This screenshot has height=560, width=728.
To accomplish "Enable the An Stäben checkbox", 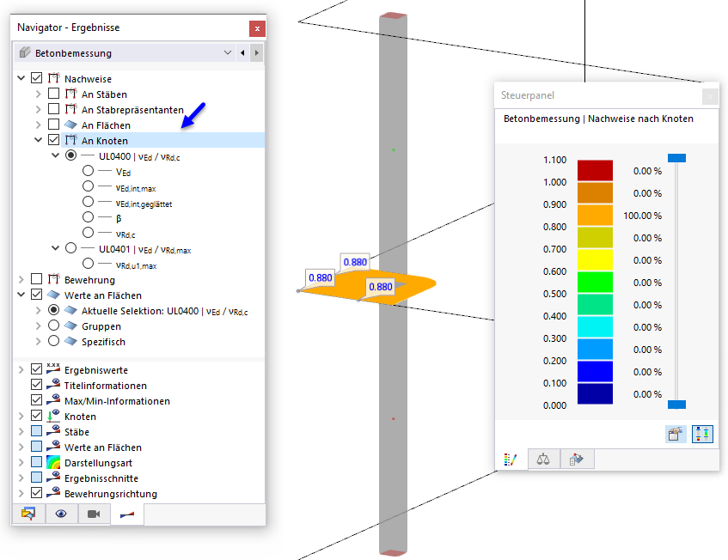I will pos(54,94).
